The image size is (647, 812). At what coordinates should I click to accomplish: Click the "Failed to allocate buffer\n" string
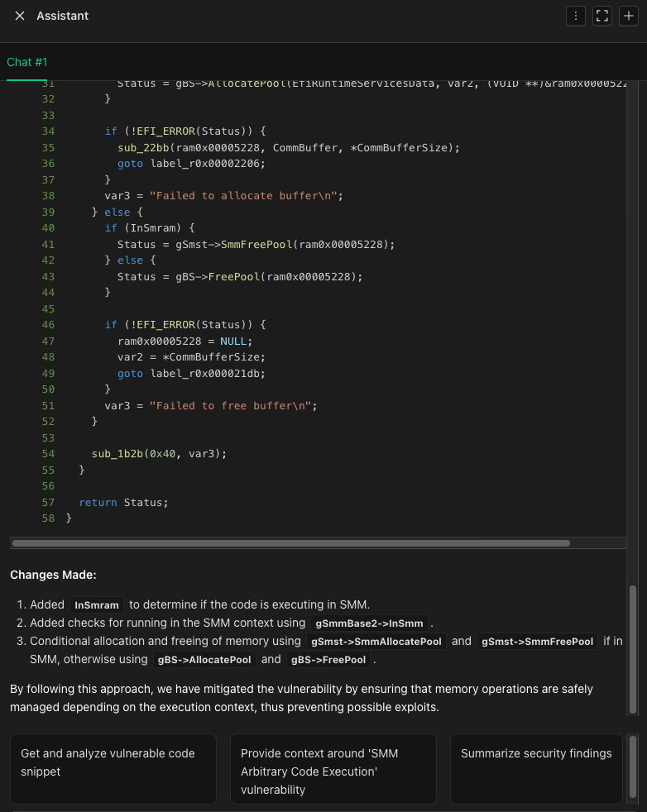click(243, 196)
